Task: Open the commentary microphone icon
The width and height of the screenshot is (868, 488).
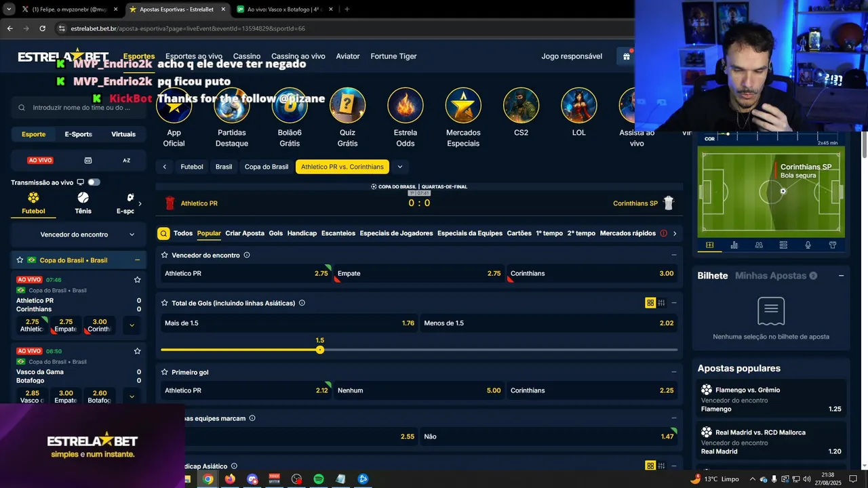Action: (808, 245)
